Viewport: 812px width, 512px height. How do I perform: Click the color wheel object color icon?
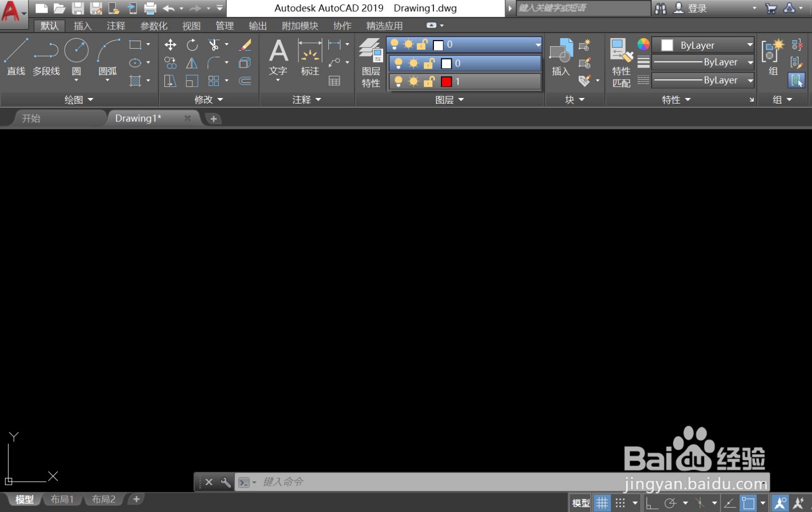coord(643,45)
